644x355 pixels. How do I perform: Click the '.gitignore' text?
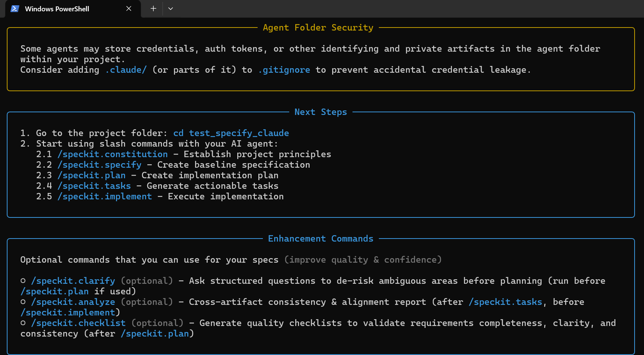point(284,70)
